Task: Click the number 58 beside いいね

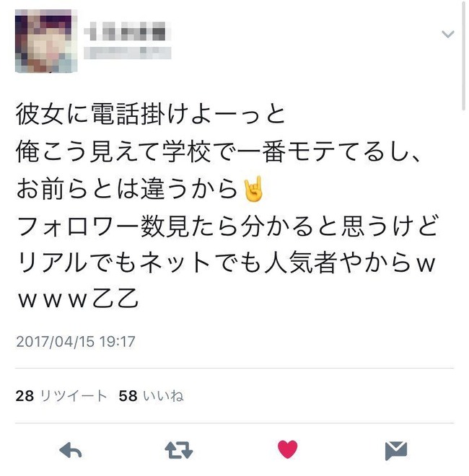Action: [x=128, y=396]
